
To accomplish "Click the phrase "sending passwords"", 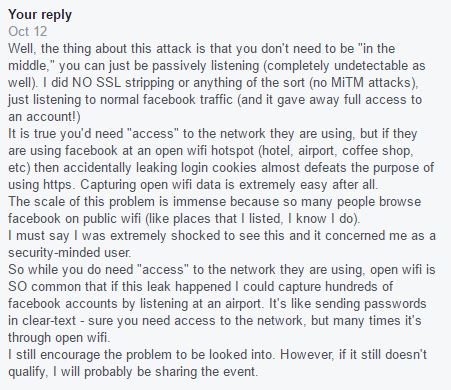I will point(371,304).
